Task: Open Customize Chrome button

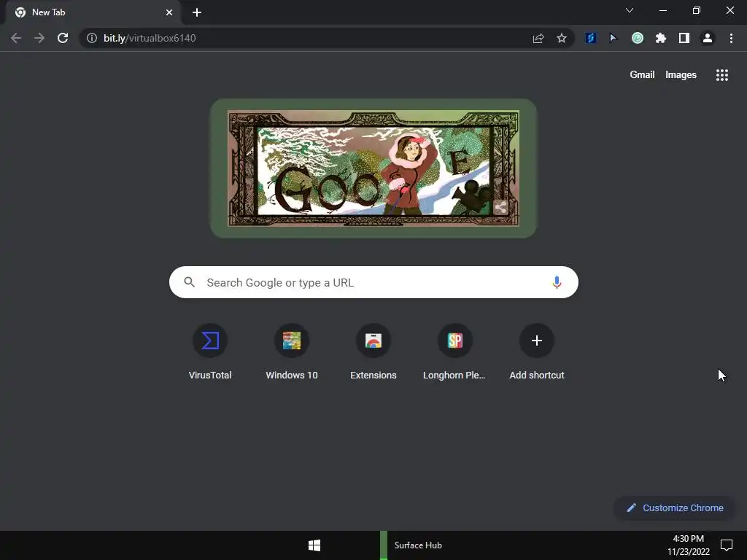Action: (675, 507)
